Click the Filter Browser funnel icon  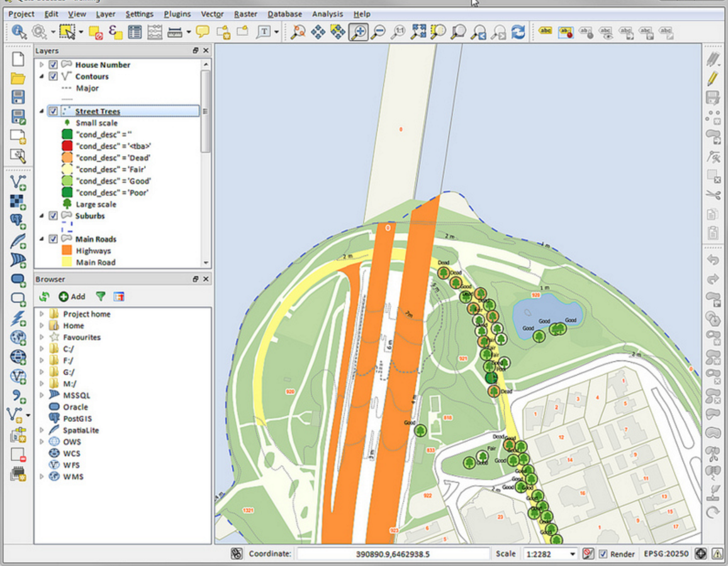101,296
